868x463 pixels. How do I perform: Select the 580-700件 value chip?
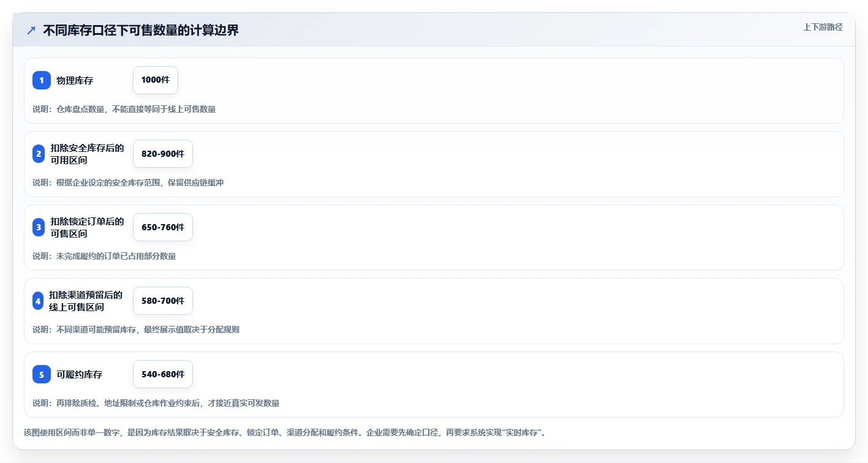(x=163, y=301)
